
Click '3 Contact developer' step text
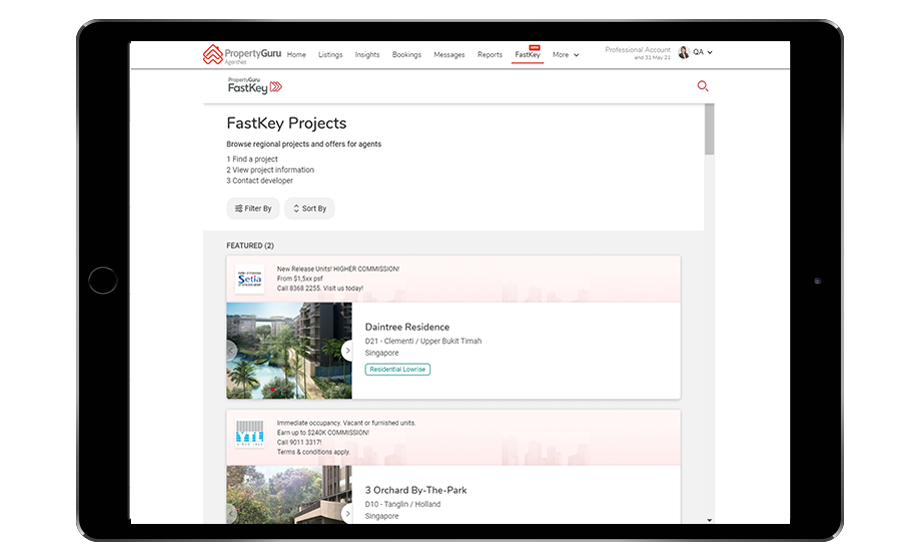click(259, 181)
